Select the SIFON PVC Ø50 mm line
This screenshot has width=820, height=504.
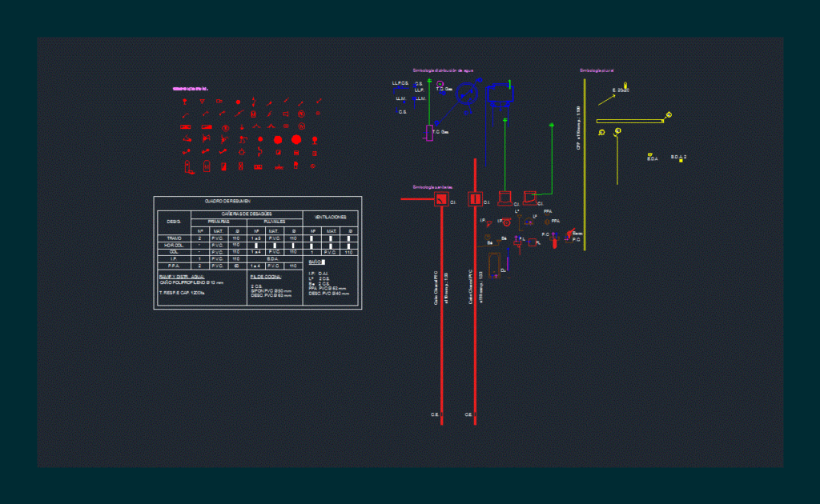click(x=271, y=291)
